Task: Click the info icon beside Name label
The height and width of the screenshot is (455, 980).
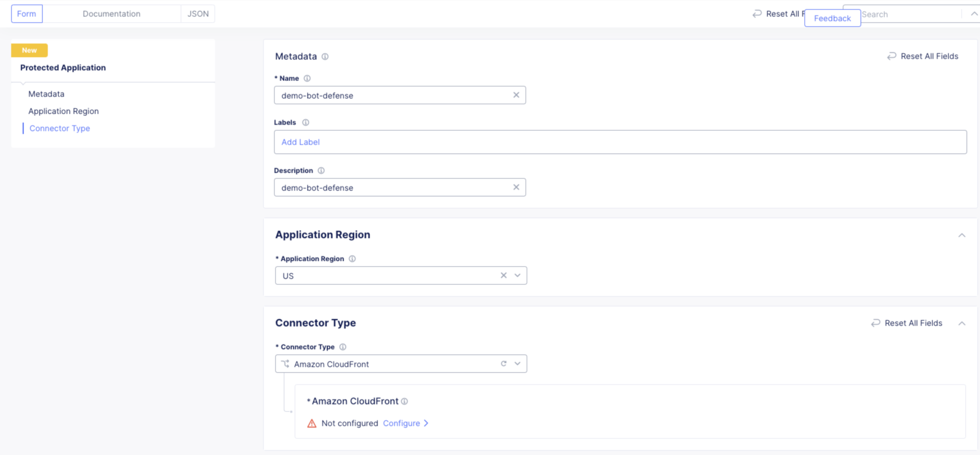Action: 307,78
